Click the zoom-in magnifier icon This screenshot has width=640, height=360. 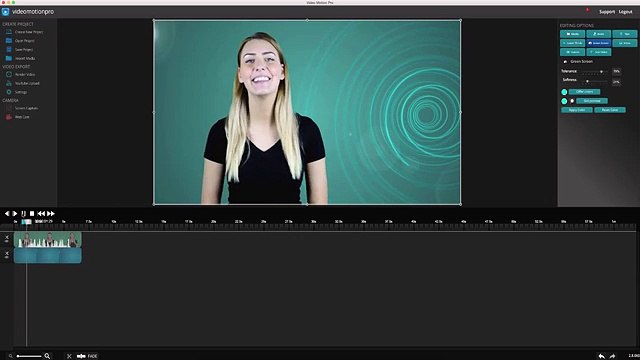47,356
